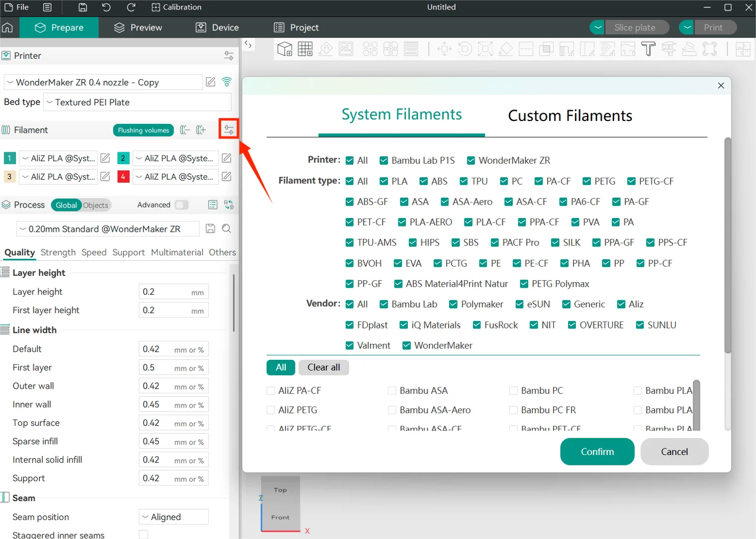Search process settings
The height and width of the screenshot is (539, 756).
226,228
